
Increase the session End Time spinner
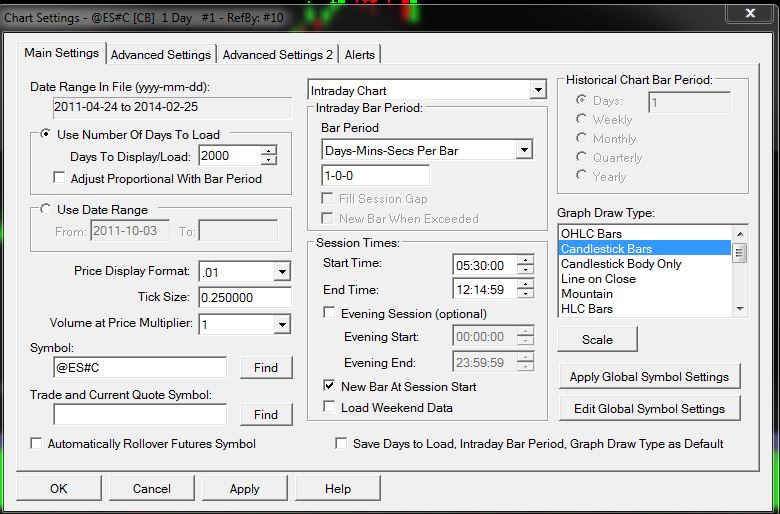point(525,284)
